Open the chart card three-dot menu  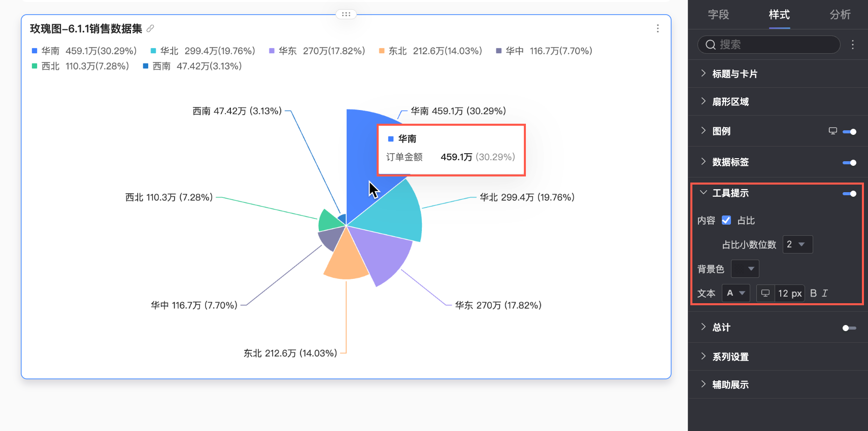point(657,28)
